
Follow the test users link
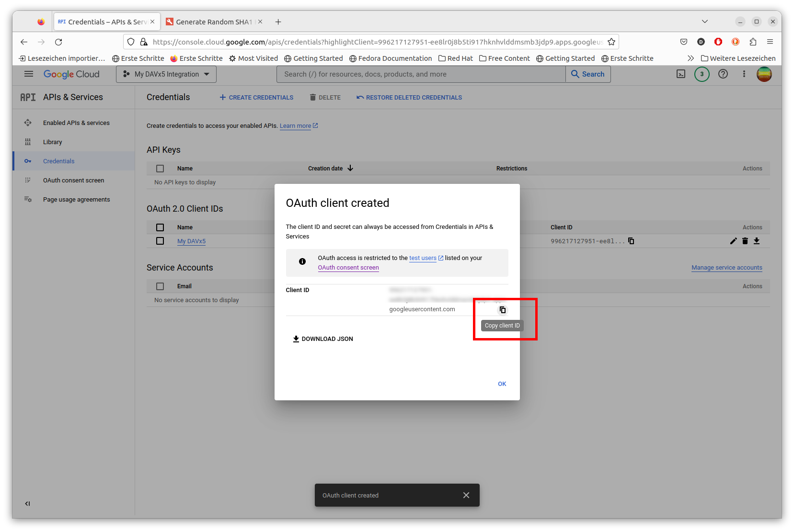pos(423,258)
